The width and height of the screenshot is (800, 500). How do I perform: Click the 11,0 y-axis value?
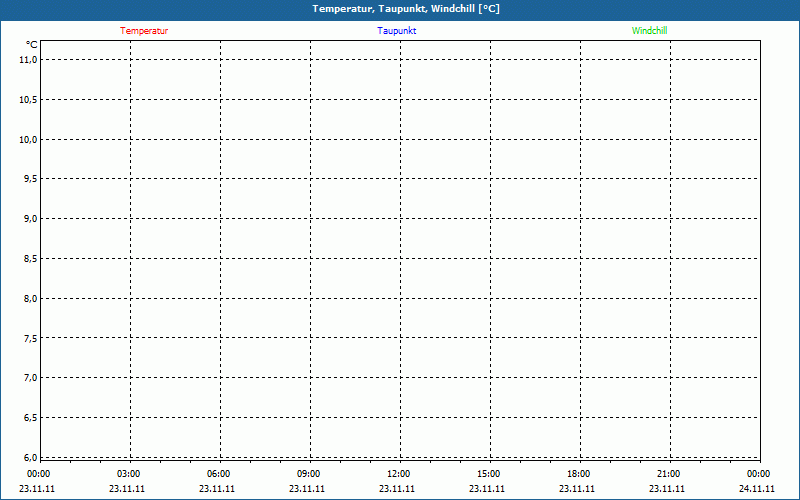pos(29,60)
